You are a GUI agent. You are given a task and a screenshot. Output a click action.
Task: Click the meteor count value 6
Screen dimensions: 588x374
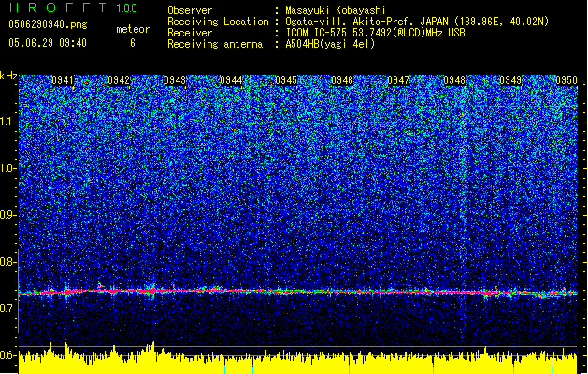click(133, 43)
